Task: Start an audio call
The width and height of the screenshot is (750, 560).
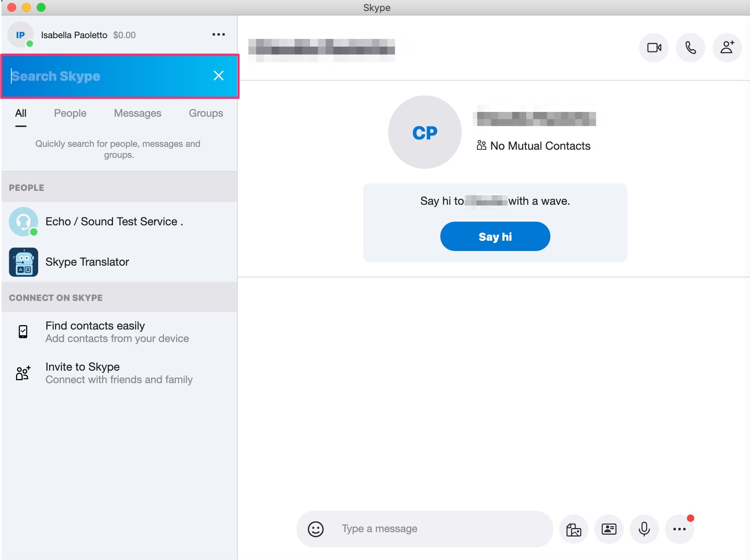Action: [x=690, y=48]
